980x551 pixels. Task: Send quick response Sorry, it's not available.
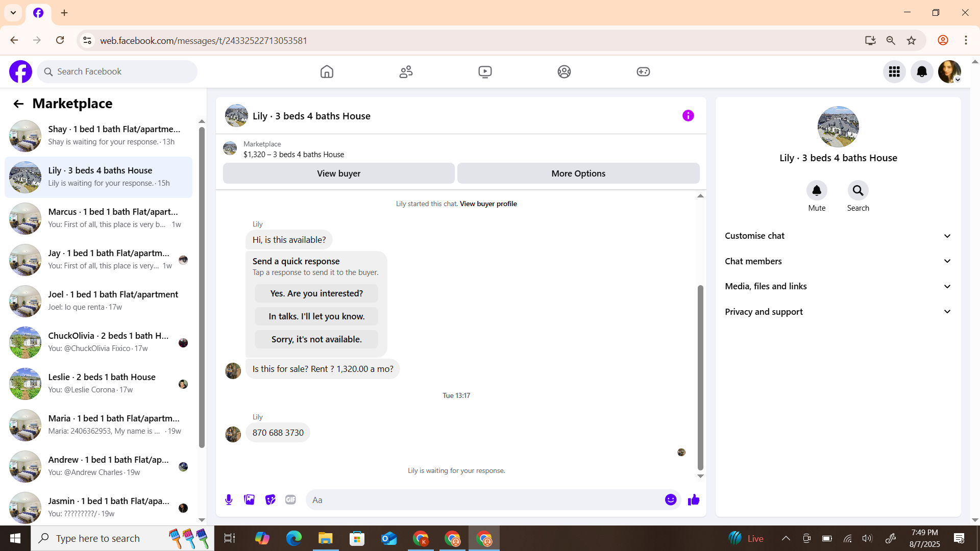tap(316, 339)
